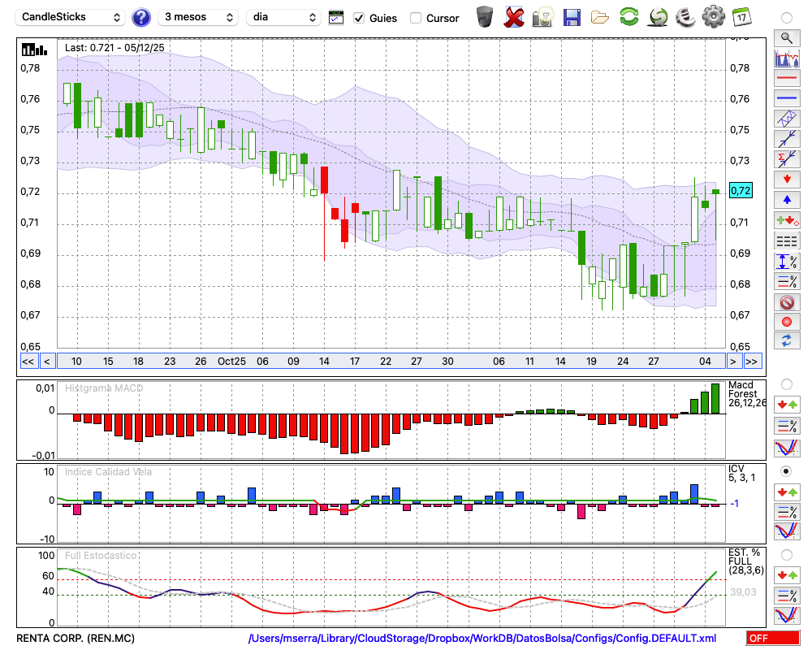
Task: Click the MACD panel oscillator curve button
Action: pos(787,448)
